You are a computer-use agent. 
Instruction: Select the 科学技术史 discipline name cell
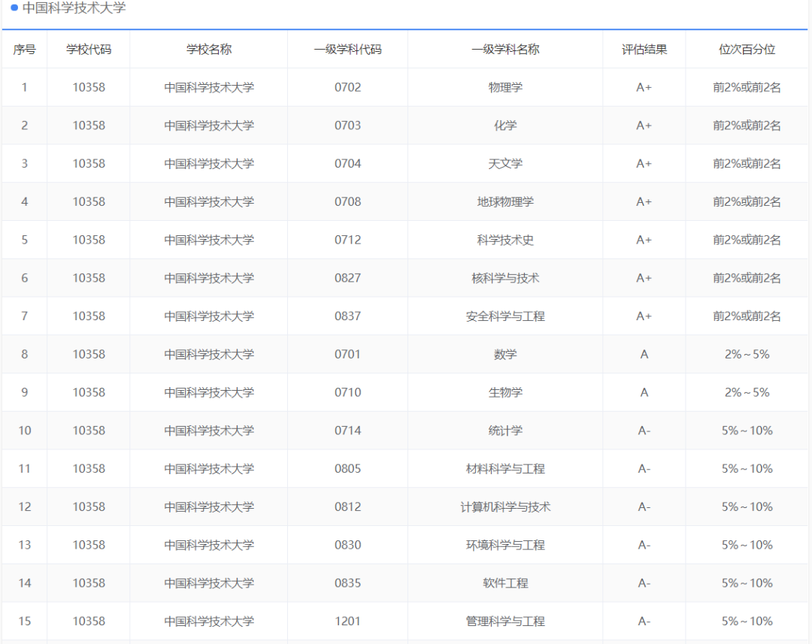coord(505,240)
